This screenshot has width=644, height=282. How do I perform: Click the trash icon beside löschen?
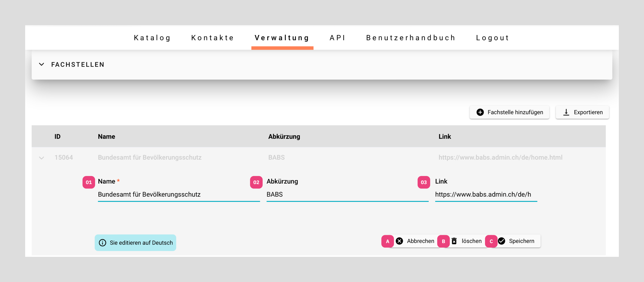tap(454, 241)
